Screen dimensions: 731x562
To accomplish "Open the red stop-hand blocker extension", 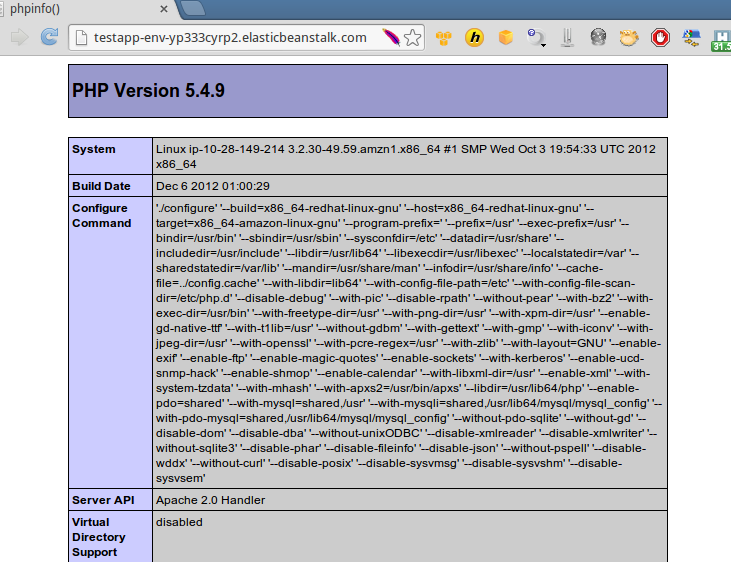I will 660,38.
